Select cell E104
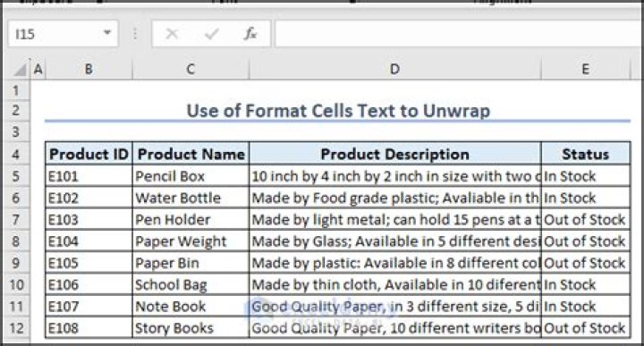 pos(89,241)
